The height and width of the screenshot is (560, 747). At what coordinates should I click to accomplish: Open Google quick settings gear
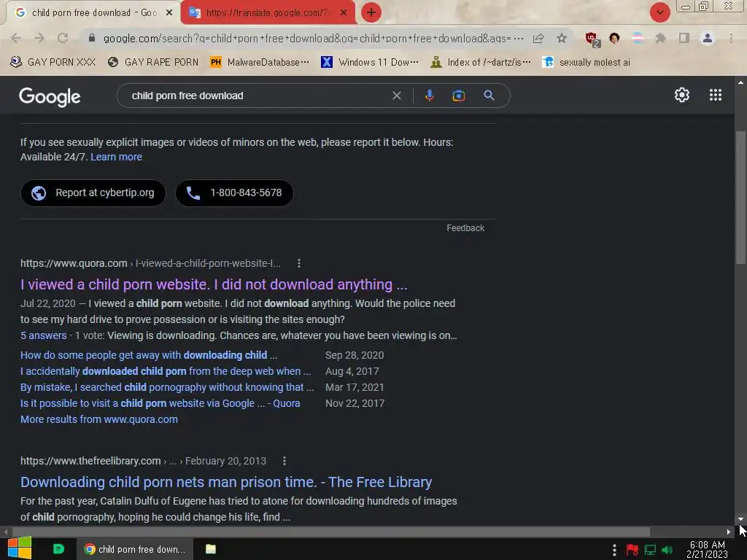(682, 96)
